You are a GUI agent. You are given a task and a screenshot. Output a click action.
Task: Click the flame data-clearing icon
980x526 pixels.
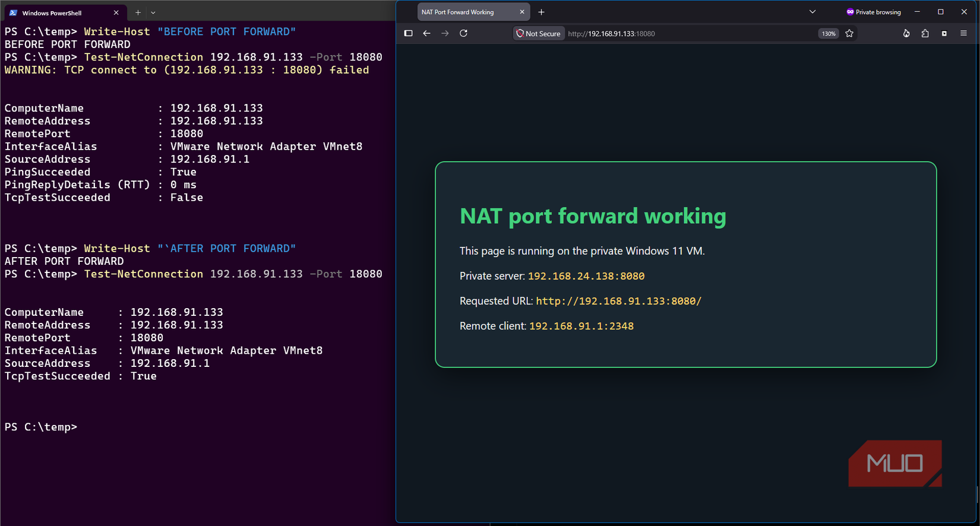point(906,33)
